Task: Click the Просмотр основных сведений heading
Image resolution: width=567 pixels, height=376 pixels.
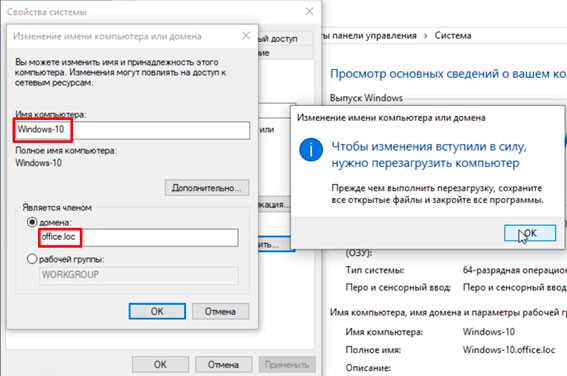Action: tap(448, 73)
